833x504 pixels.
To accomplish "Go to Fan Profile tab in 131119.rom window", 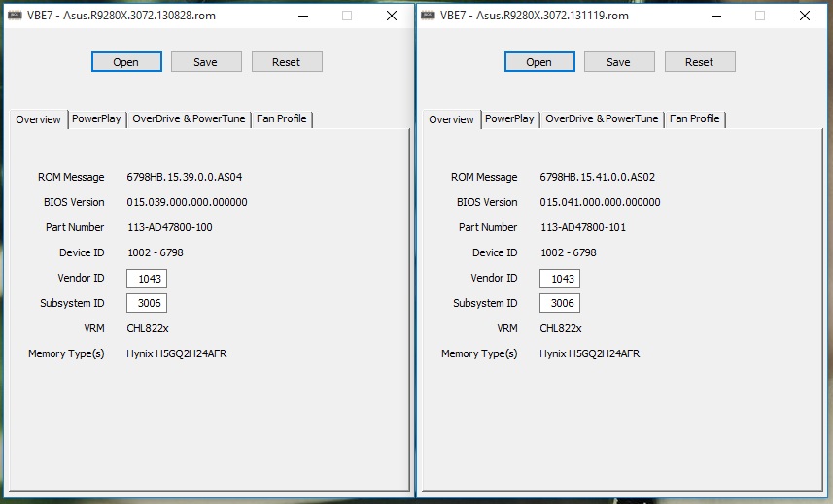I will 695,118.
